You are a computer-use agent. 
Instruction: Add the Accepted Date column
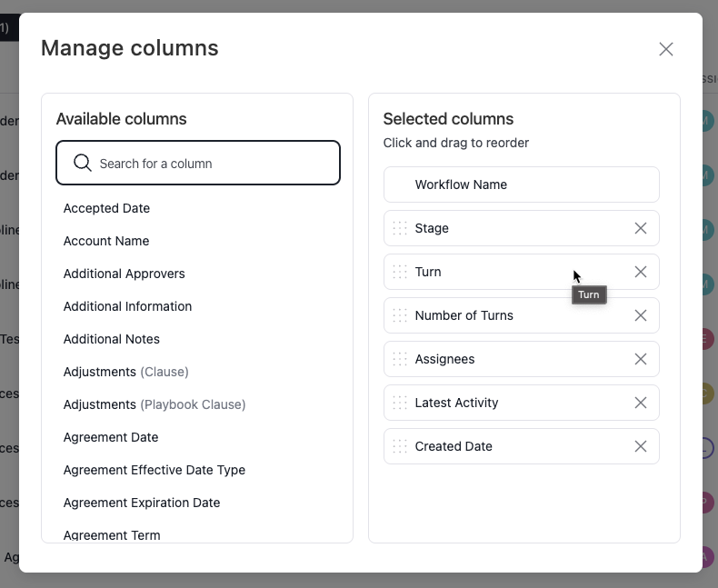[x=106, y=208]
